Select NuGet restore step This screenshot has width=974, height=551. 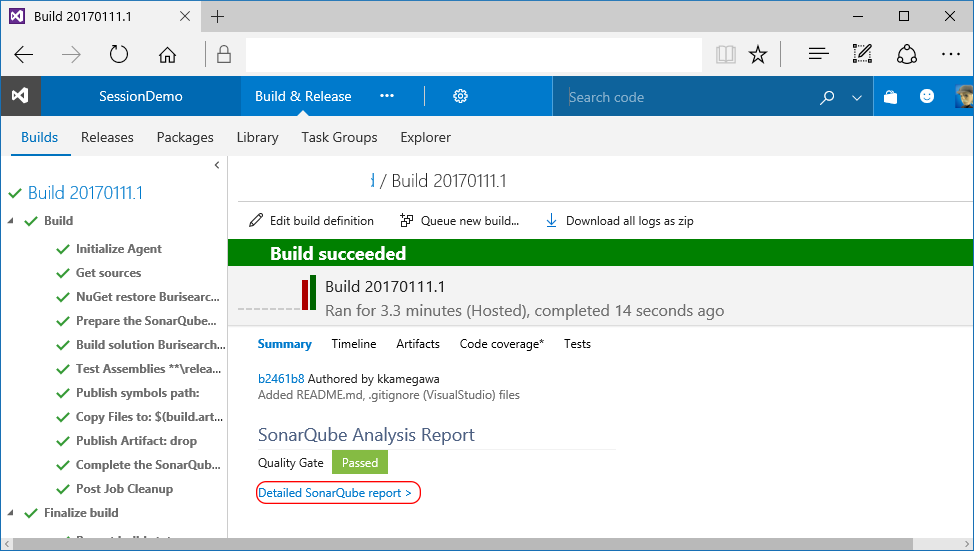coord(148,297)
